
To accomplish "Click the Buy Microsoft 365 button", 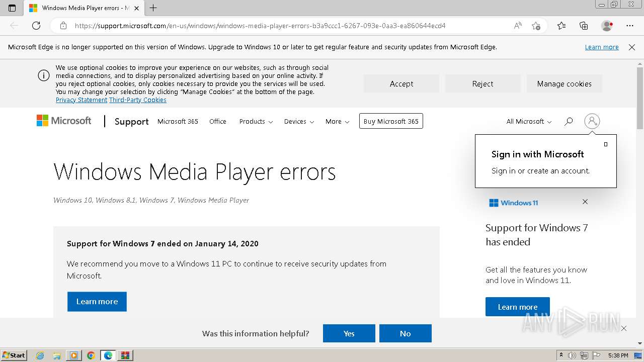I will pyautogui.click(x=391, y=121).
